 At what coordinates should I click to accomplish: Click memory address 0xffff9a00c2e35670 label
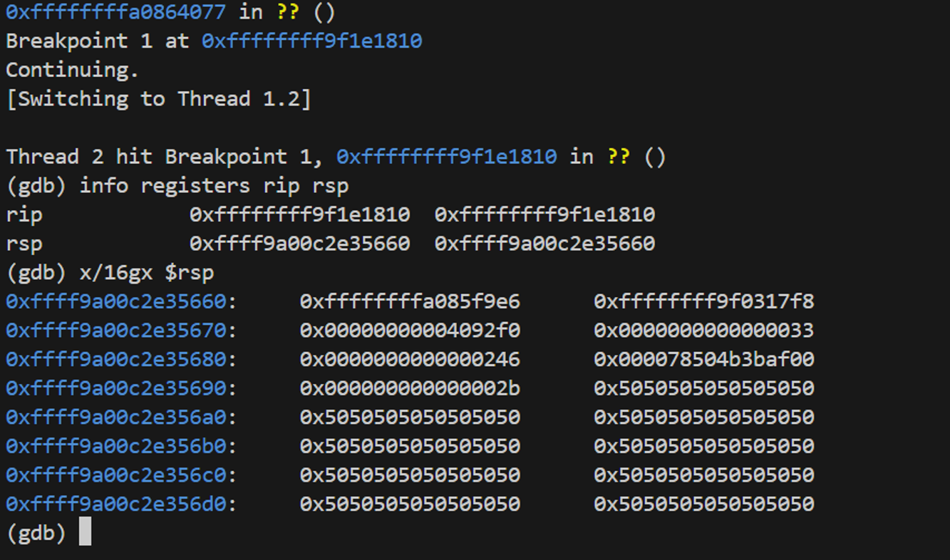[116, 331]
